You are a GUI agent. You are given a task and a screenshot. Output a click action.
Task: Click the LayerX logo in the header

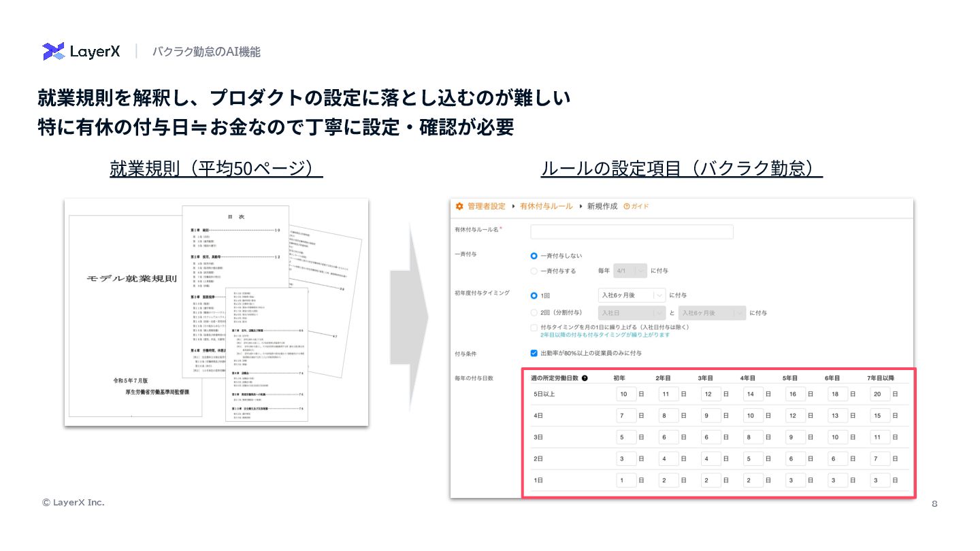(81, 51)
